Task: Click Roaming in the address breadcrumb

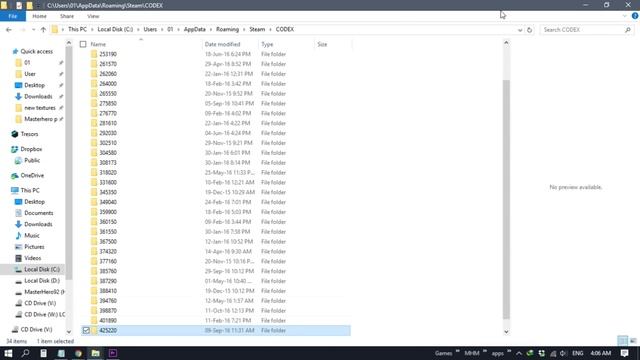Action: click(227, 29)
